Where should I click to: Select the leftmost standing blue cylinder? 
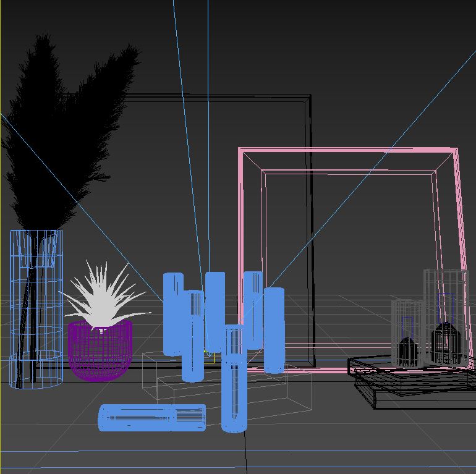click(172, 312)
